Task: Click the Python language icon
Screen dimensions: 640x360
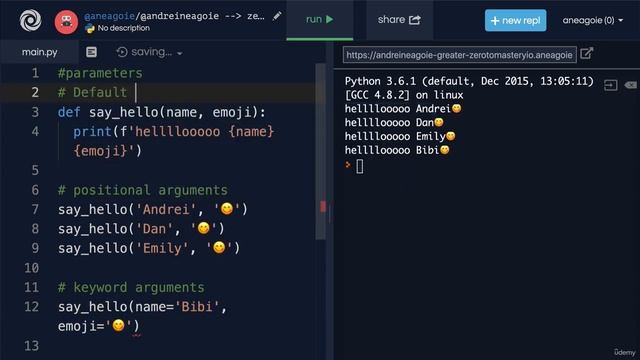Action: 89,28
